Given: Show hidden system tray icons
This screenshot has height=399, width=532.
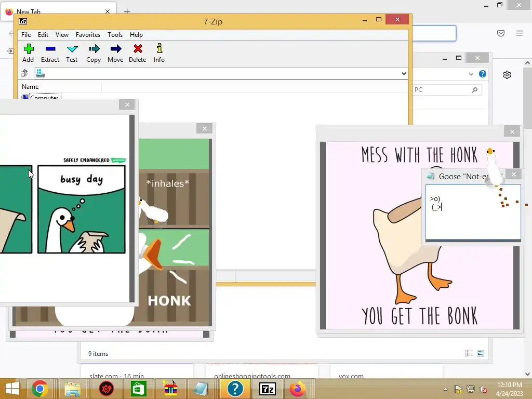Looking at the screenshot, I should click(x=445, y=390).
